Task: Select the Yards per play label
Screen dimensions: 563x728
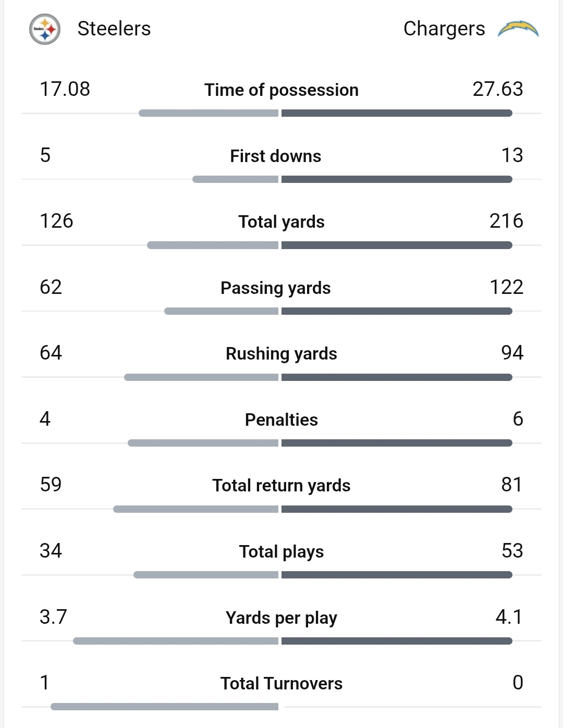Action: 281,618
